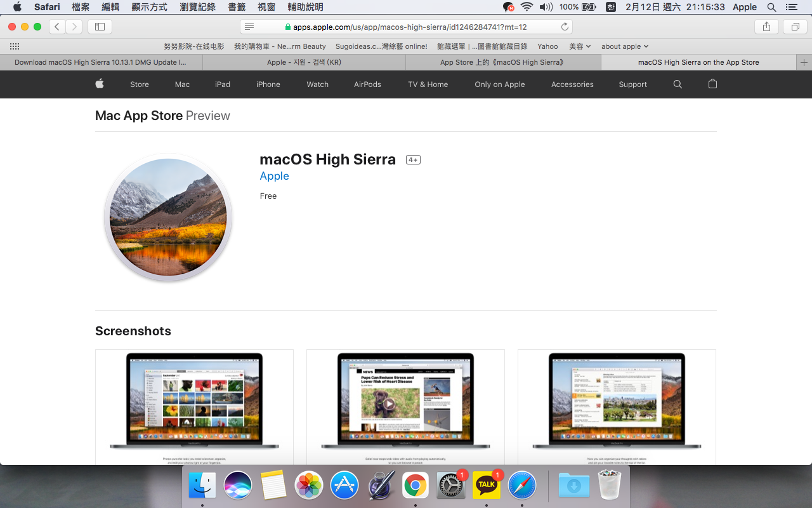Open the 書籤 menu in menu bar
812x508 pixels.
pos(237,7)
